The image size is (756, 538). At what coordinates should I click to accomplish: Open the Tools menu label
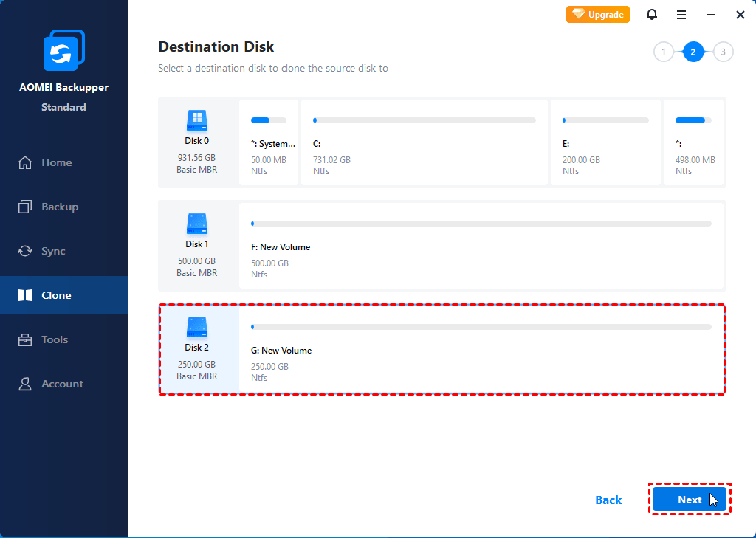click(x=55, y=339)
